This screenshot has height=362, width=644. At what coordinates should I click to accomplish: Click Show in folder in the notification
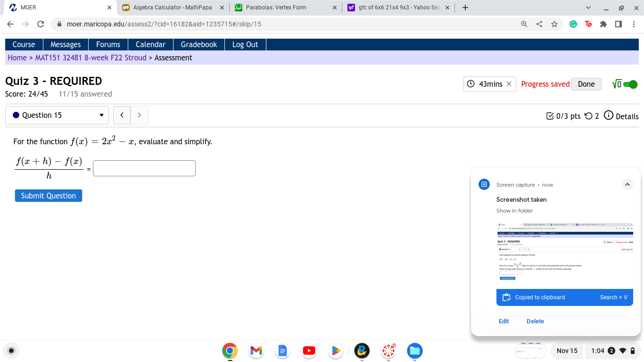tap(515, 211)
